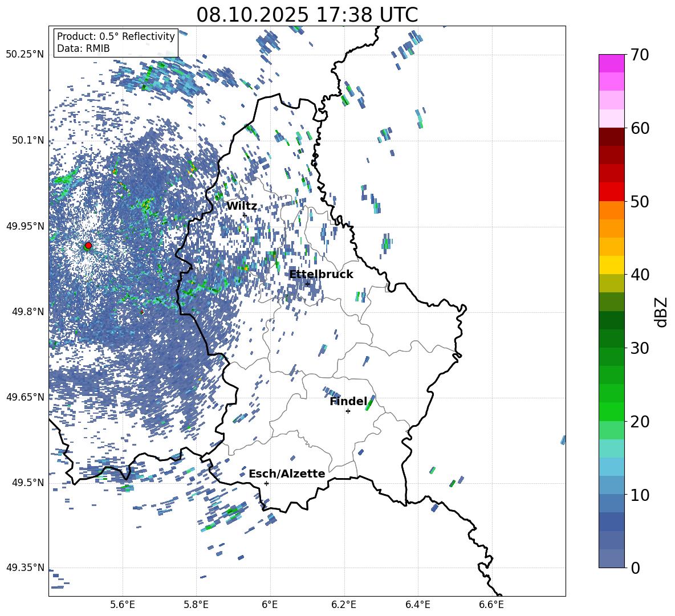This screenshot has height=616, width=675.
Task: Click the magenta top colorbar segment
Action: (612, 63)
